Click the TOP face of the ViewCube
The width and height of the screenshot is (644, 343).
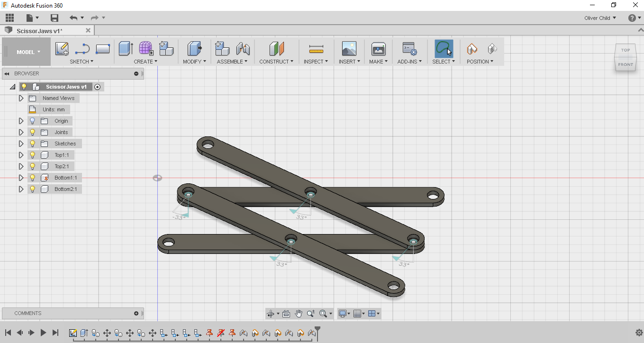tap(626, 50)
